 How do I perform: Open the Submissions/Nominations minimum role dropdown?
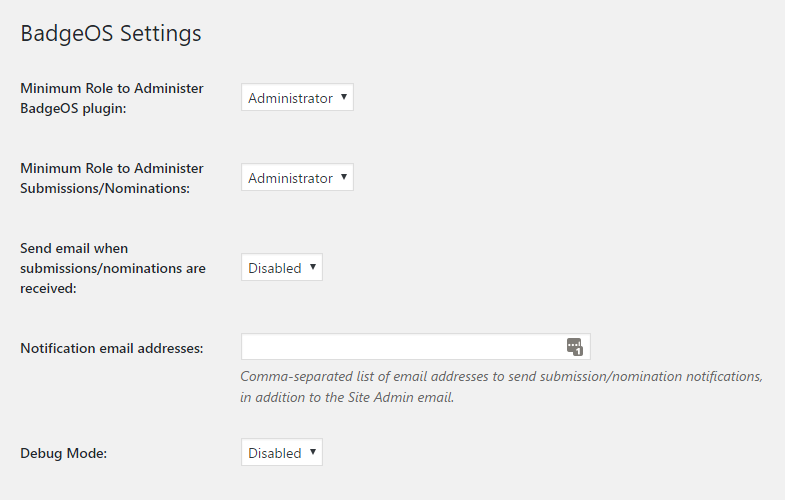[x=297, y=178]
